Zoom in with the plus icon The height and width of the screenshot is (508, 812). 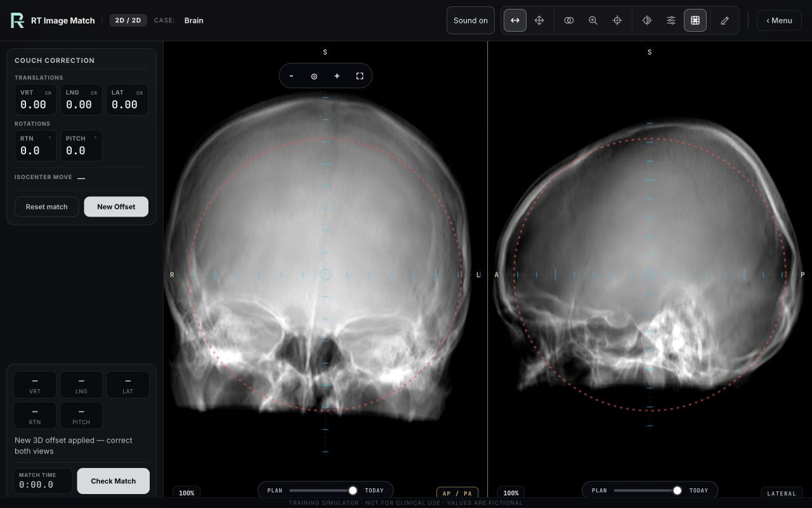[x=337, y=76]
